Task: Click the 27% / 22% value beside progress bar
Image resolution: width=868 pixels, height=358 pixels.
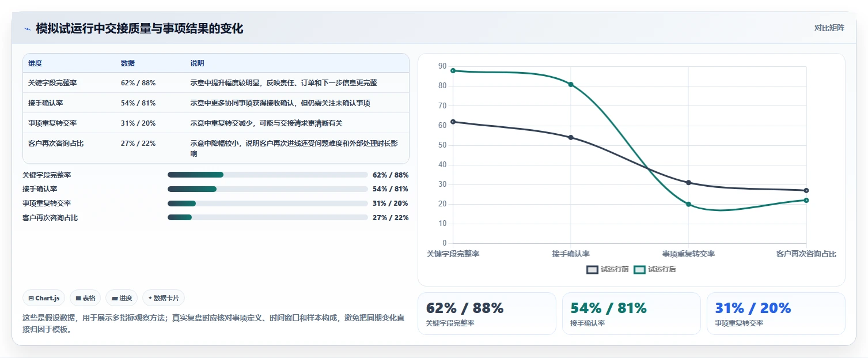Action: coord(391,218)
